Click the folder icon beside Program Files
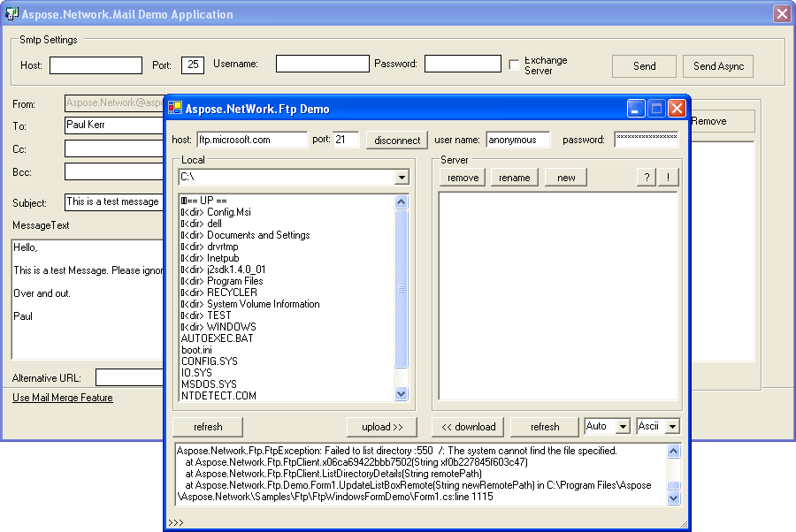This screenshot has width=796, height=532. 183,280
